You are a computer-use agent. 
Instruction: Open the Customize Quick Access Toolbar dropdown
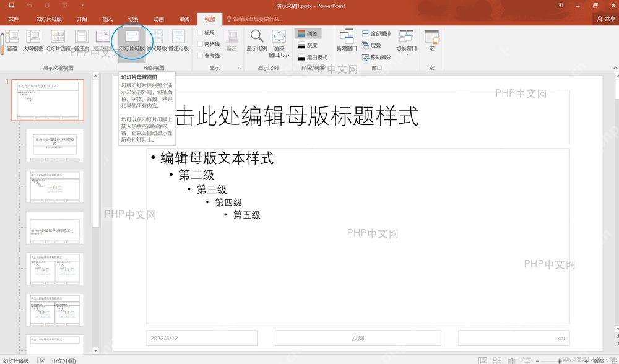tap(82, 6)
